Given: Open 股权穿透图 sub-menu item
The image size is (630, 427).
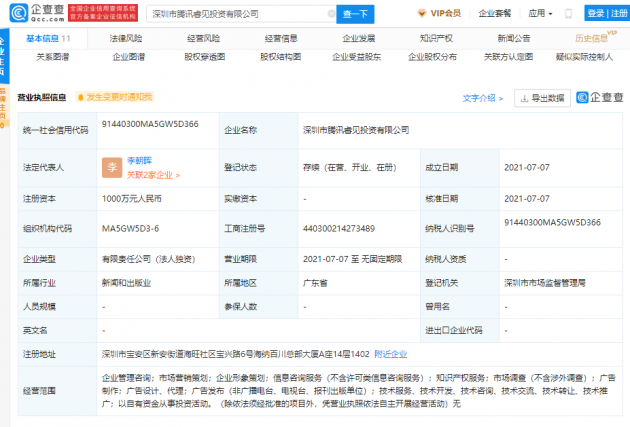Looking at the screenshot, I should coord(205,57).
